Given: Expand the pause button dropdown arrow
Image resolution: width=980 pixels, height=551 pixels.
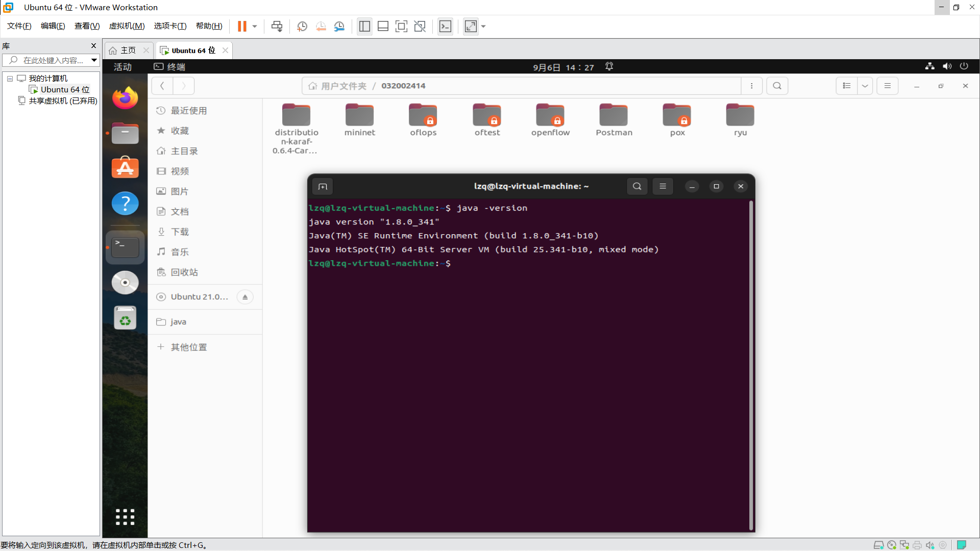Looking at the screenshot, I should point(255,27).
